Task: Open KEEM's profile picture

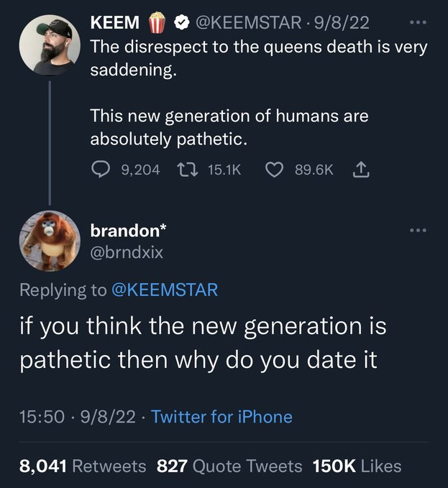Action: pos(49,45)
